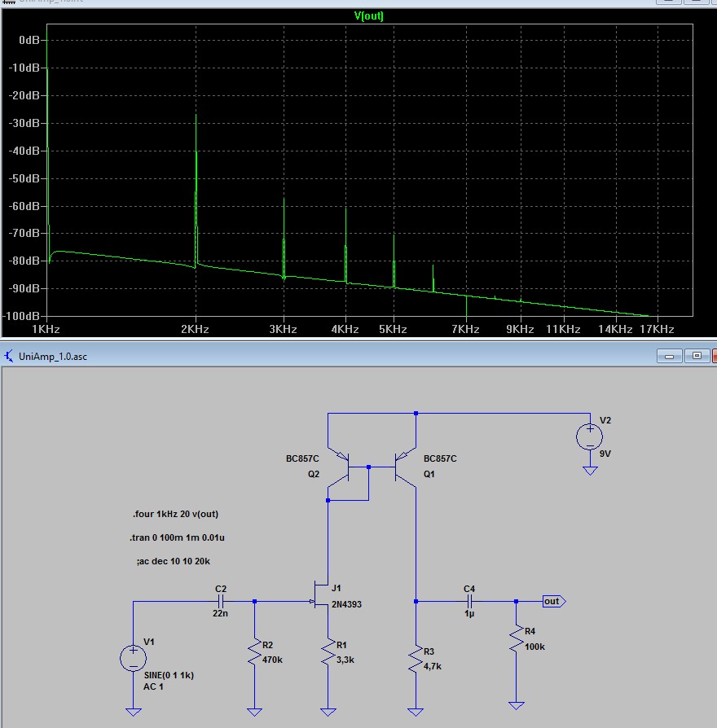Screen dimensions: 717x728
Task: Click the C2 22n capacitor symbol
Action: click(221, 602)
